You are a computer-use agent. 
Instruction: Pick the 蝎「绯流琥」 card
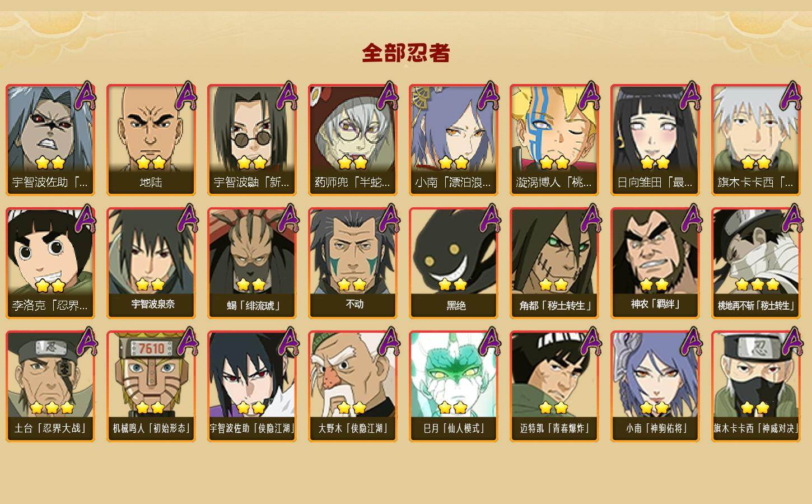[252, 263]
